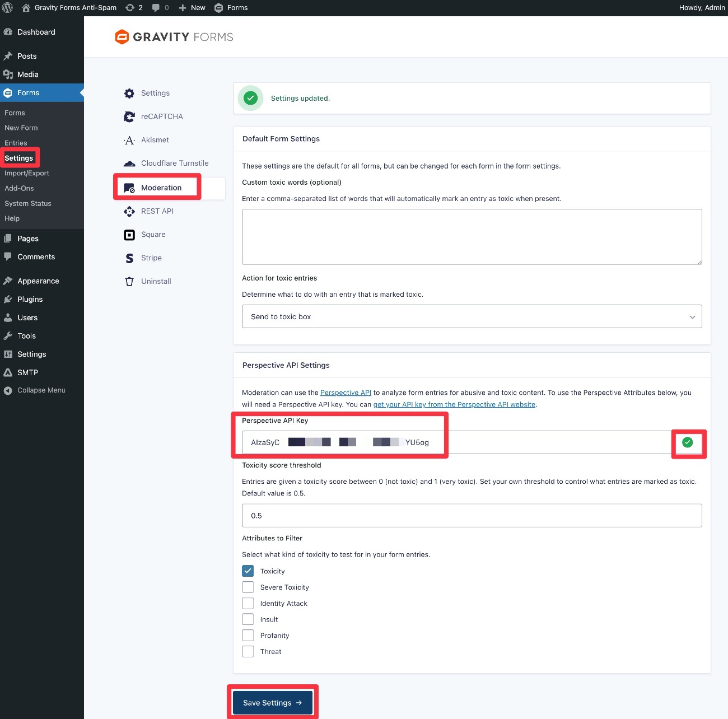Enable the Severe Toxicity checkbox
The width and height of the screenshot is (728, 719).
[x=248, y=587]
